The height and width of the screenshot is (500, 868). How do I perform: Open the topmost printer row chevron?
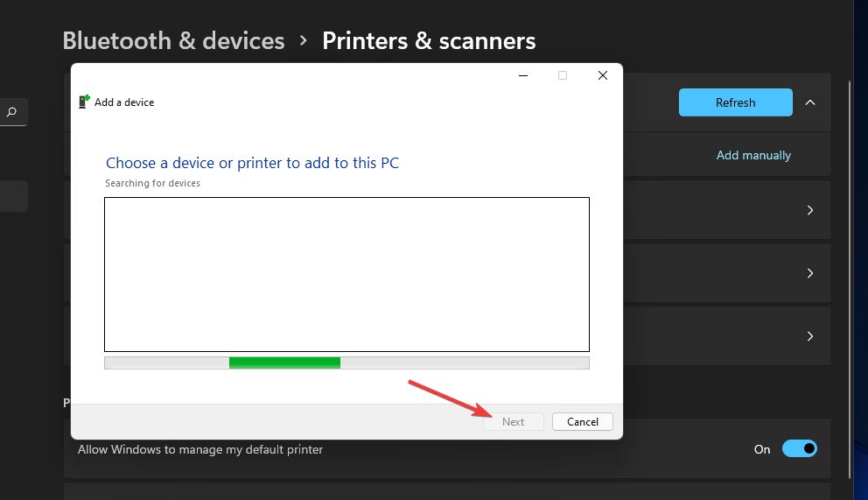click(810, 210)
